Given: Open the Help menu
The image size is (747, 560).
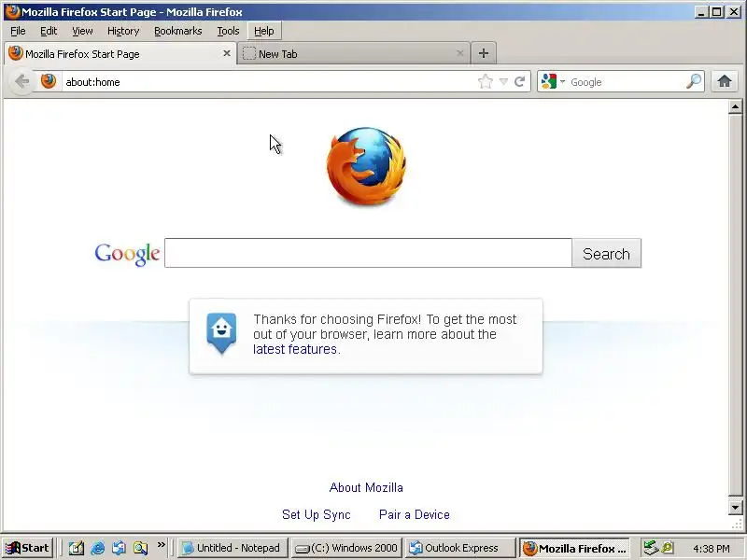Looking at the screenshot, I should pyautogui.click(x=264, y=31).
